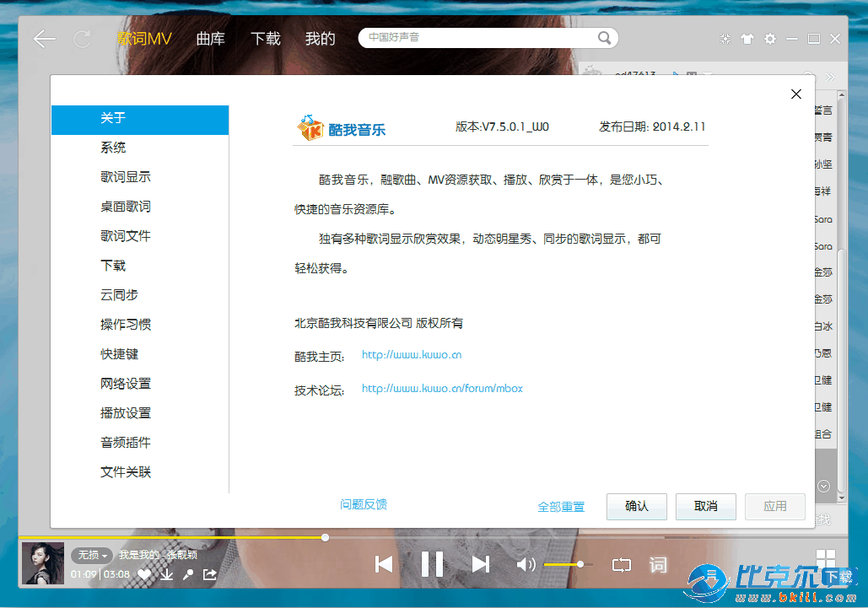The width and height of the screenshot is (868, 608).
Task: Adjust the volume slider handle
Action: pyautogui.click(x=580, y=564)
